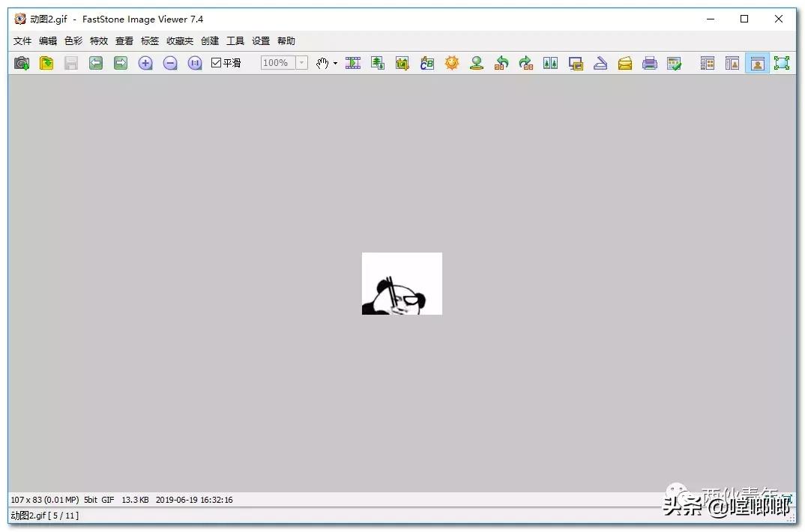Click the greyed-out save disk icon
The width and height of the screenshot is (805, 532).
point(71,63)
